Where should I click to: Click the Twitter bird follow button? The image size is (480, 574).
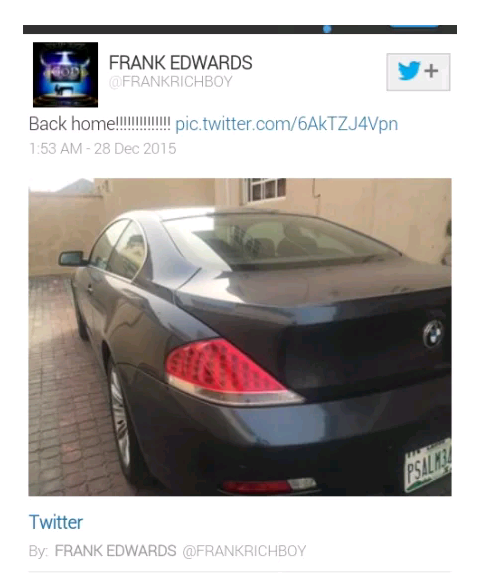click(418, 72)
